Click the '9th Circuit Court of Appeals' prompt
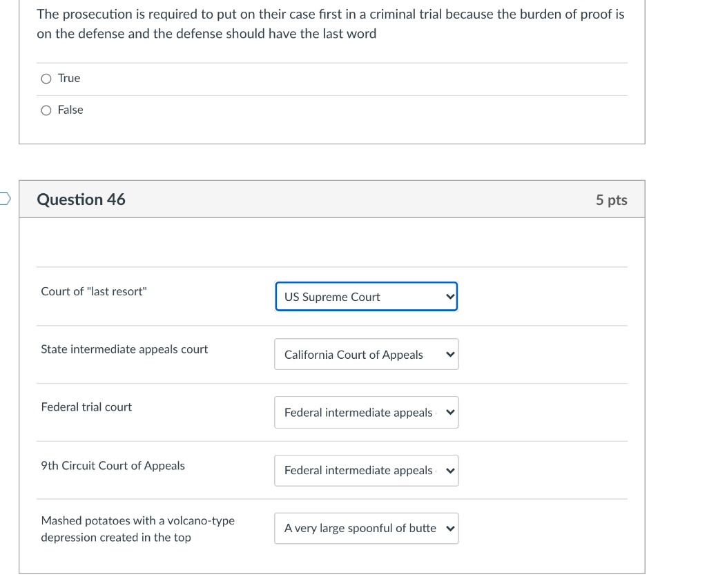The width and height of the screenshot is (707, 588). click(113, 466)
